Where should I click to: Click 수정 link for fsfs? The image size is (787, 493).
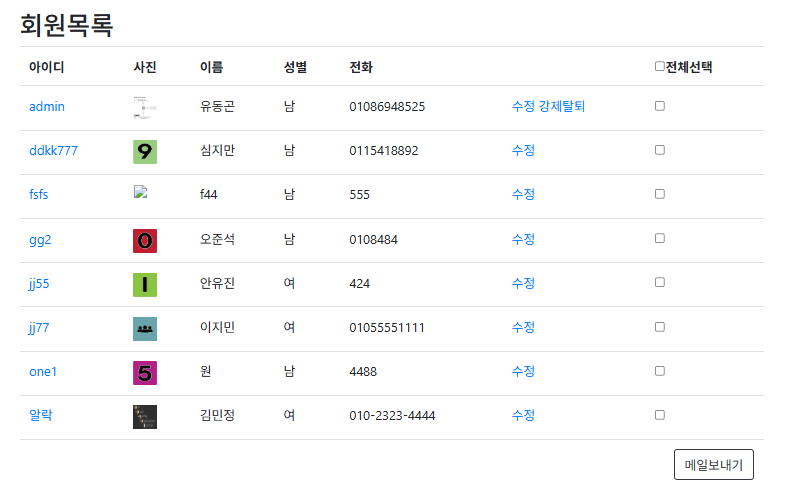tap(523, 194)
